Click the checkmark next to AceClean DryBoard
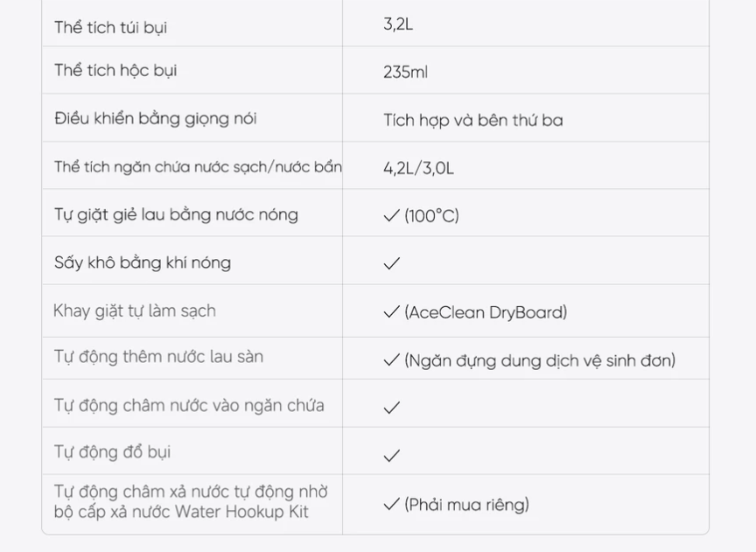Image resolution: width=756 pixels, height=552 pixels. pyautogui.click(x=391, y=312)
